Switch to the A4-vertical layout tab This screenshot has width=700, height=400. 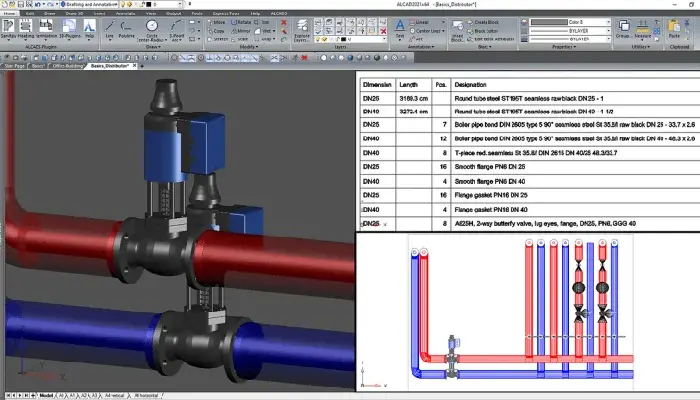(x=112, y=395)
